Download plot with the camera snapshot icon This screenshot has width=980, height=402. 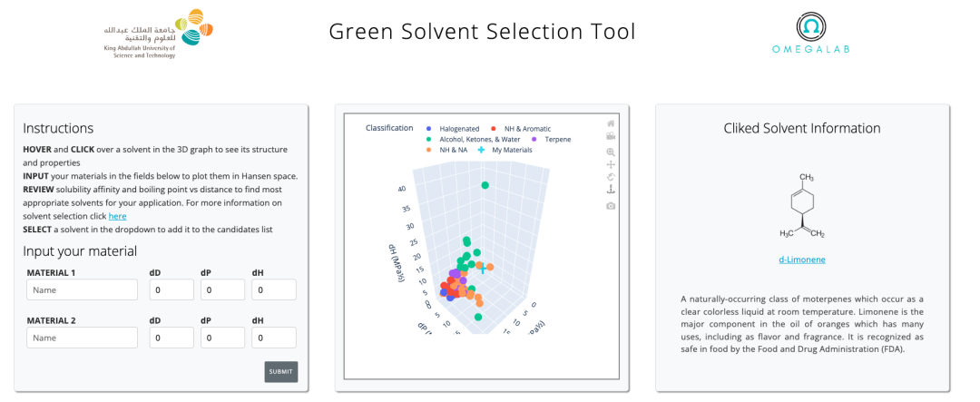tap(611, 206)
